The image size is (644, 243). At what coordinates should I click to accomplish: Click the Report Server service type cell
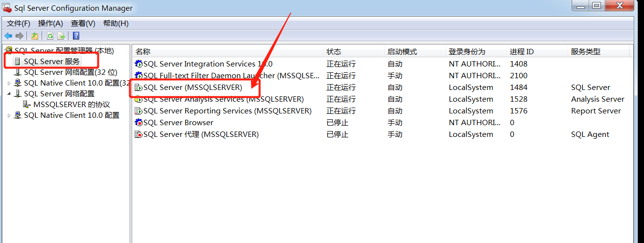[596, 111]
